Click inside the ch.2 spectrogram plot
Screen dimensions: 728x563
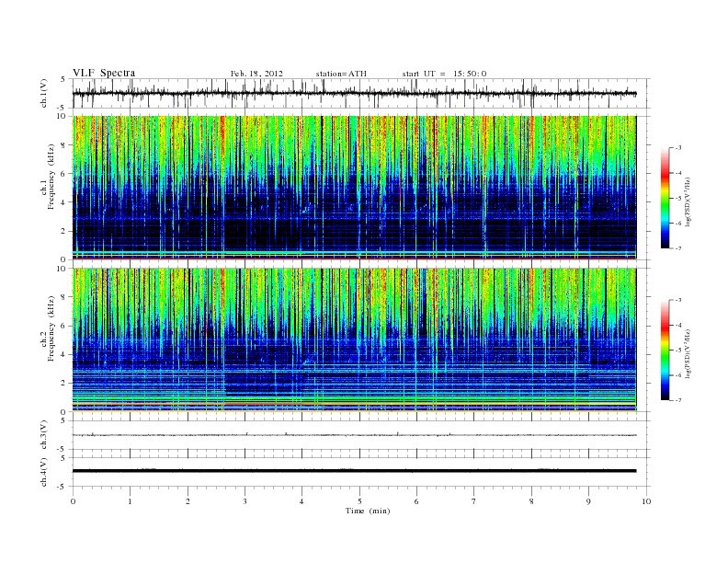(354, 339)
